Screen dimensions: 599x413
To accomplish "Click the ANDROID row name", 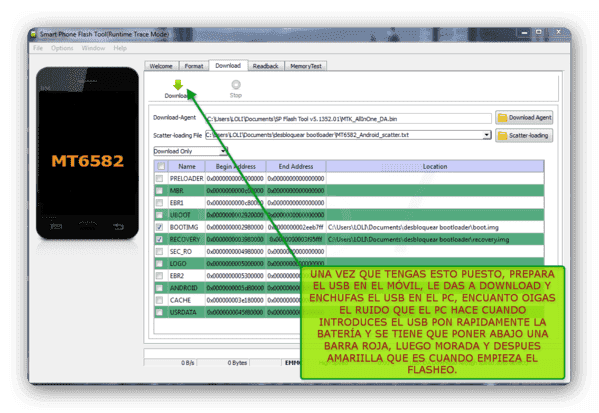I will pos(183,288).
